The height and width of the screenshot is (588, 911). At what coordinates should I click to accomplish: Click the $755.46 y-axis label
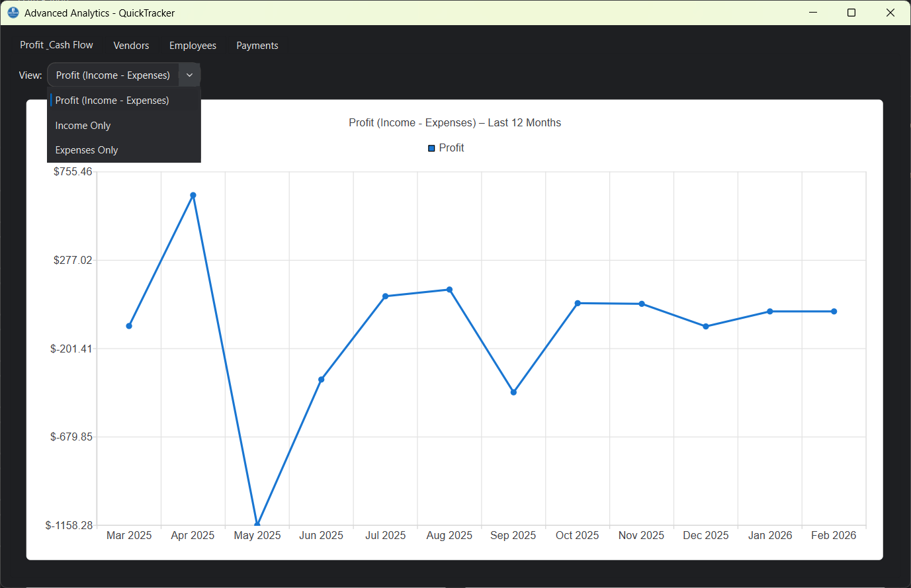click(x=73, y=171)
